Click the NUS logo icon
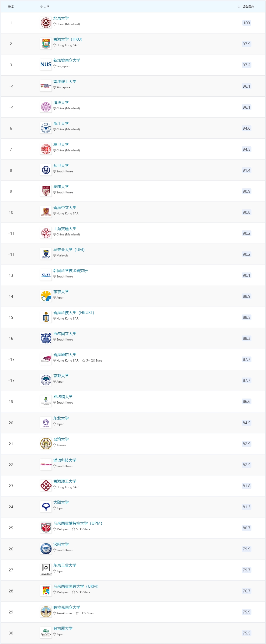This screenshot has width=266, height=644. pos(46,65)
